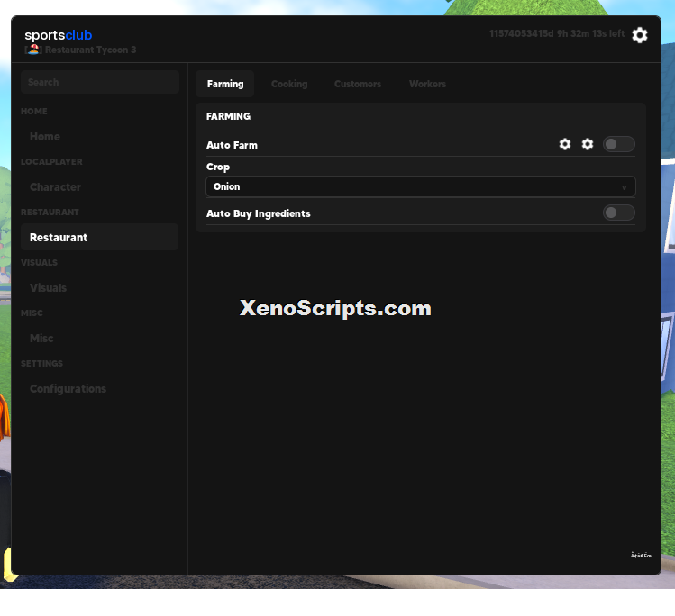The width and height of the screenshot is (675, 616).
Task: Click the time left countdown text
Action: [x=556, y=33]
